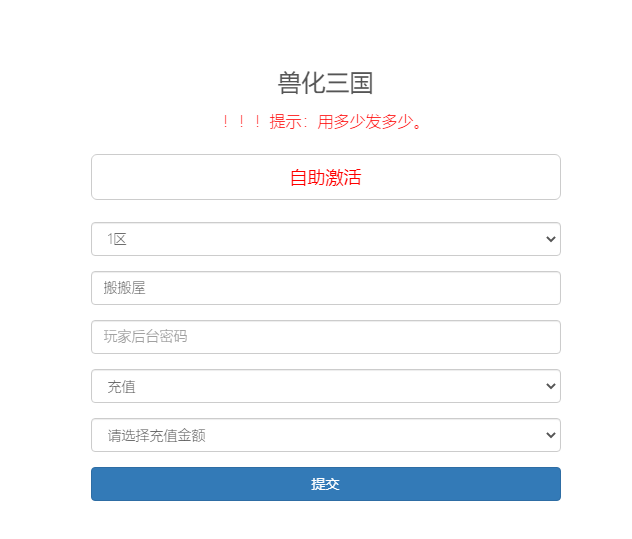
Task: Click the 兽化三国 page title
Action: tap(325, 83)
